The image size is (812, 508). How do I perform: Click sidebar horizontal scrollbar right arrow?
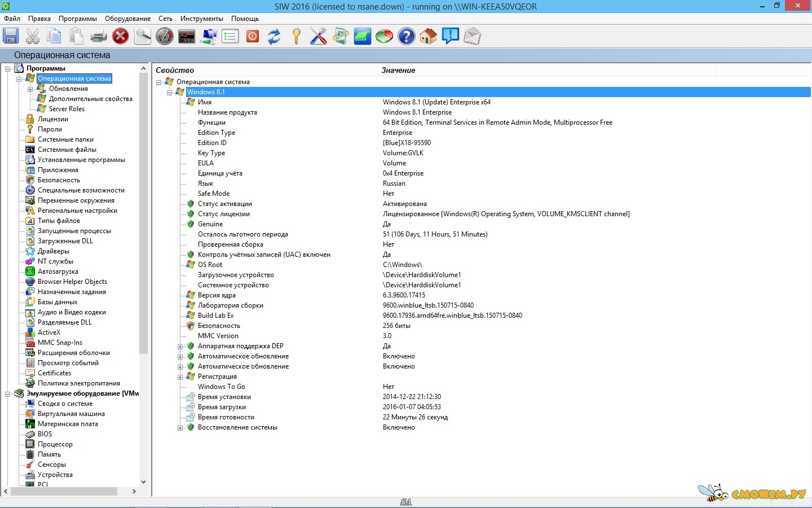coord(134,491)
